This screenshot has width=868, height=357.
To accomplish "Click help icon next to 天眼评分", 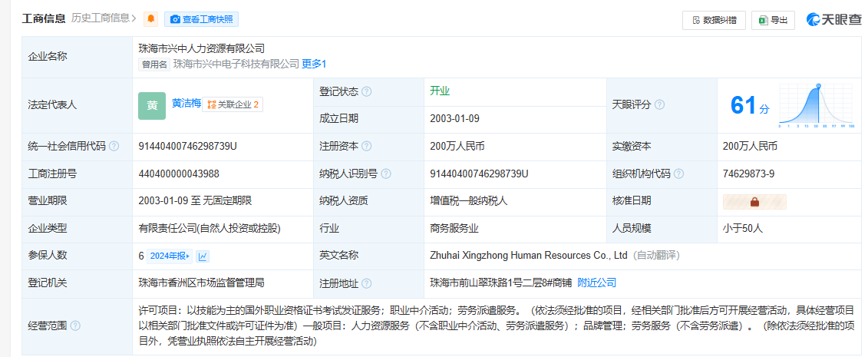I will point(659,105).
